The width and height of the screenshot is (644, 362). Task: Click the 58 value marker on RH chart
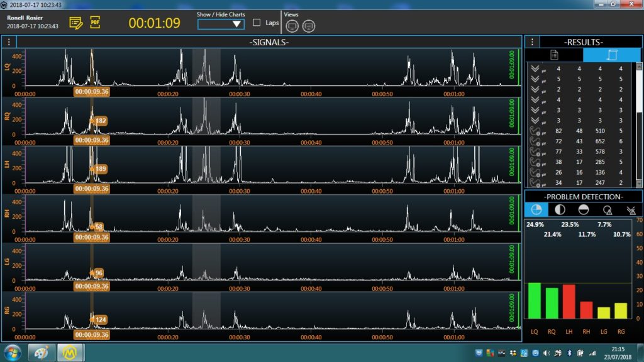click(98, 226)
